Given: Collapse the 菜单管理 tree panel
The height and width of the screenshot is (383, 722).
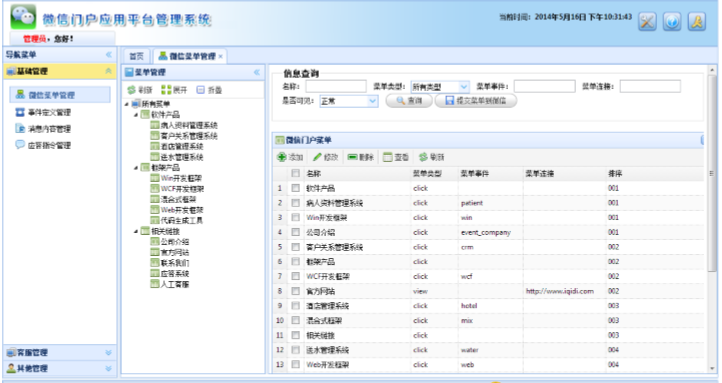Looking at the screenshot, I should coord(257,72).
